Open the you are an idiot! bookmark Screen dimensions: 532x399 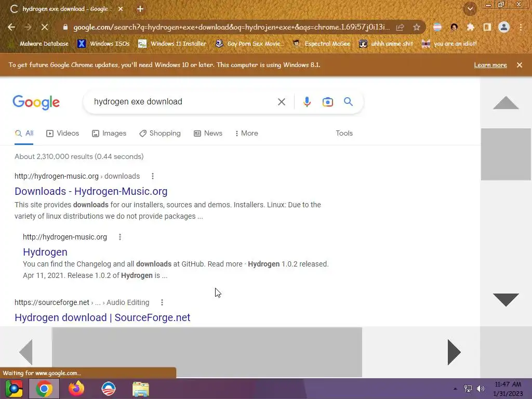point(449,44)
